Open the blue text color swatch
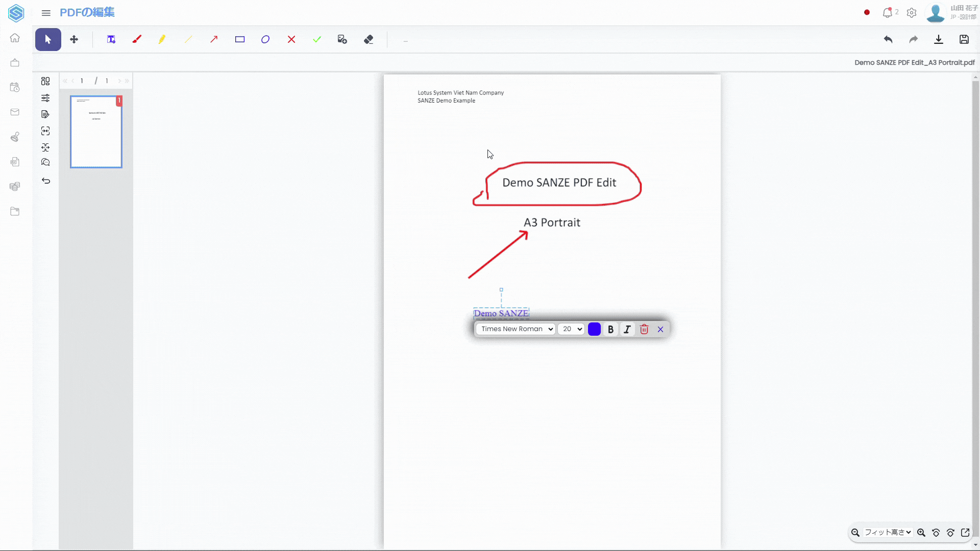 tap(594, 329)
